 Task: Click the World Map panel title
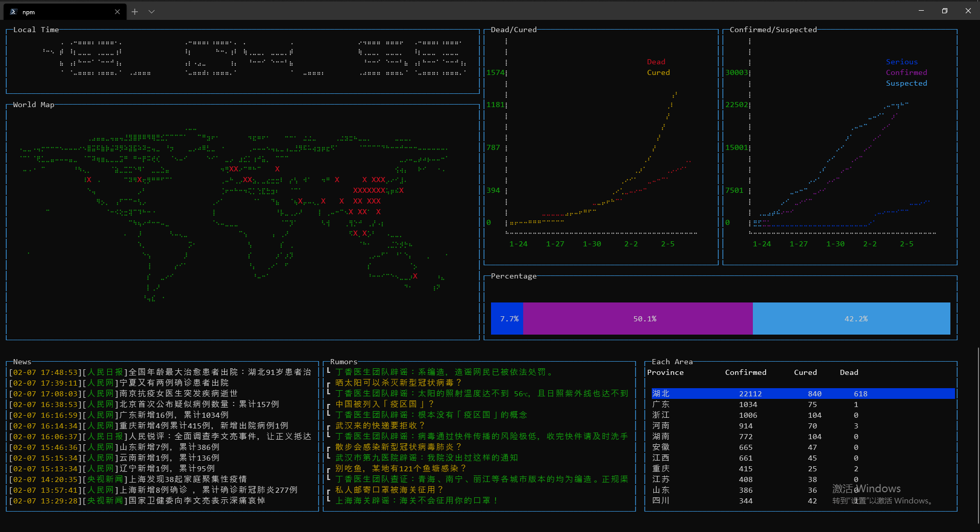click(x=34, y=105)
